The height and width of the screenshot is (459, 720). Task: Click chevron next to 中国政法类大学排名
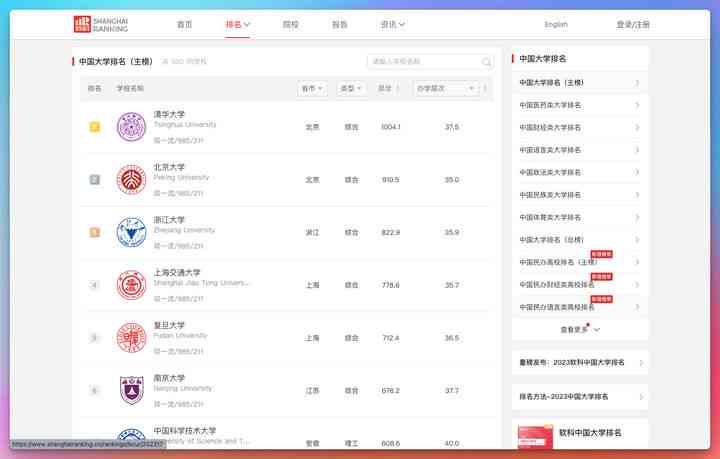click(637, 173)
